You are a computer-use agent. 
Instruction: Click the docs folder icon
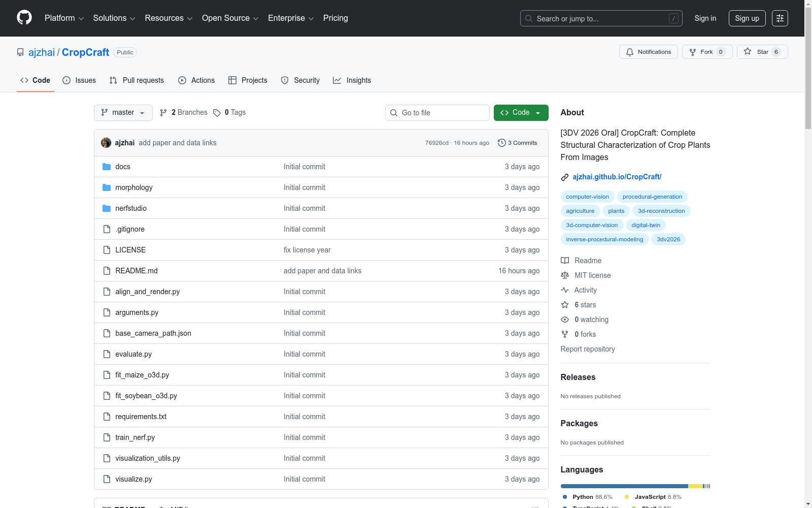click(x=107, y=167)
